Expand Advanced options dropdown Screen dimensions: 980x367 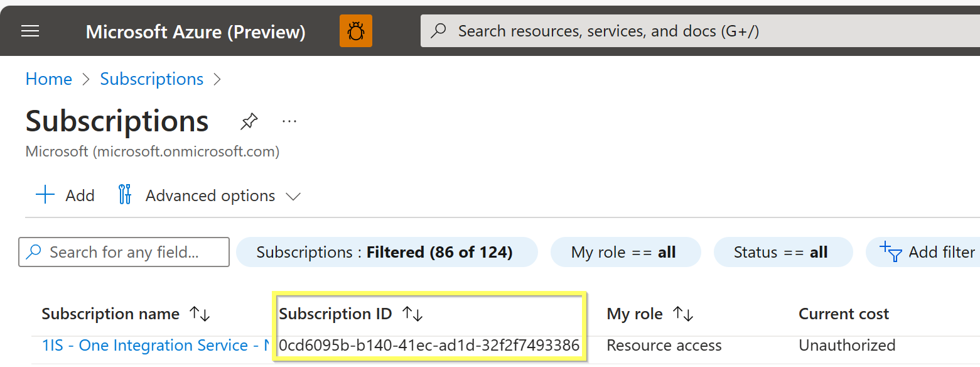coord(210,195)
